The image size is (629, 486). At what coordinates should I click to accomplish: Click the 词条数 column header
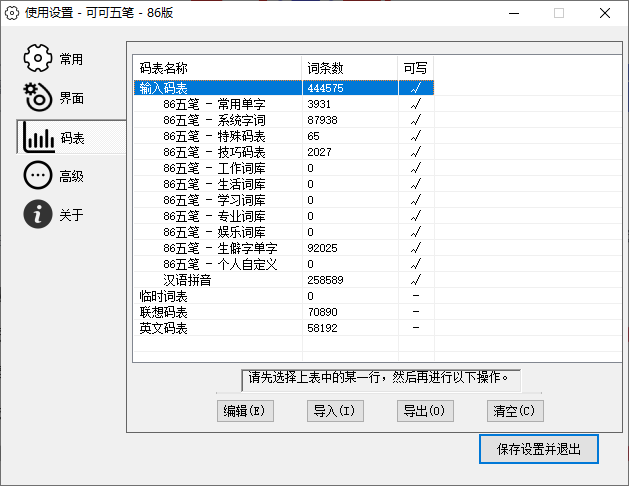pyautogui.click(x=350, y=68)
